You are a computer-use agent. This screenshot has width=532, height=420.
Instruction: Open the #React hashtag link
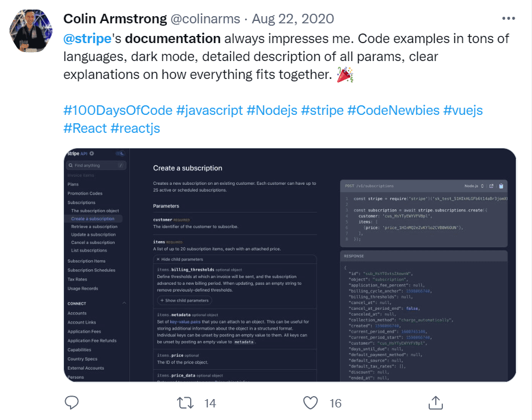tap(85, 129)
